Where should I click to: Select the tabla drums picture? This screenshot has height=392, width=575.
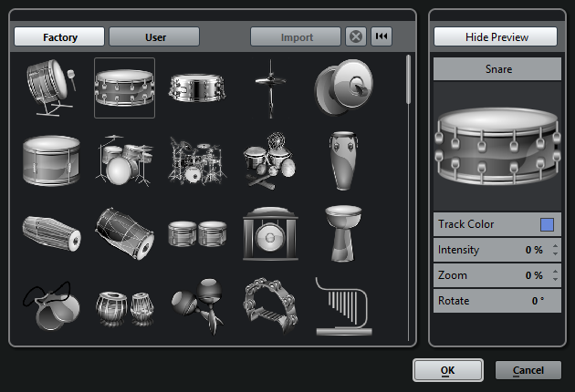124,308
